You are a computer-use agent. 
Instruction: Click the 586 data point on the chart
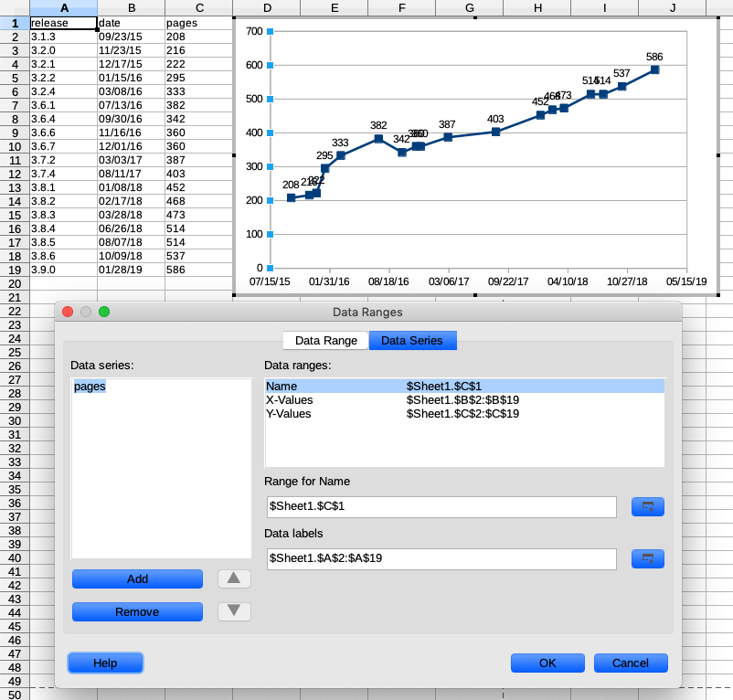pos(654,69)
